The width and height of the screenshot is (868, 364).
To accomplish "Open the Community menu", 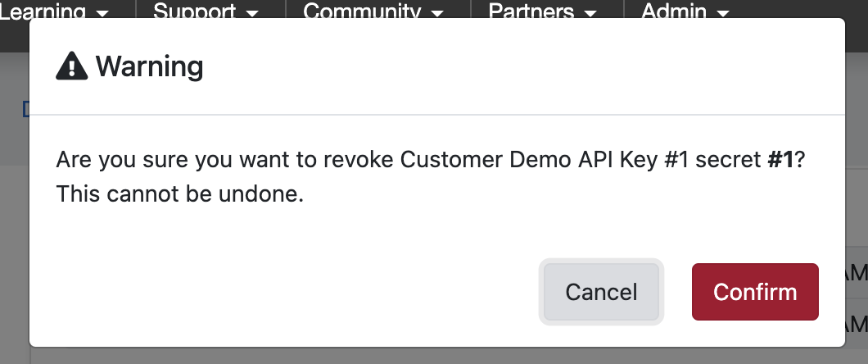I will (364, 11).
